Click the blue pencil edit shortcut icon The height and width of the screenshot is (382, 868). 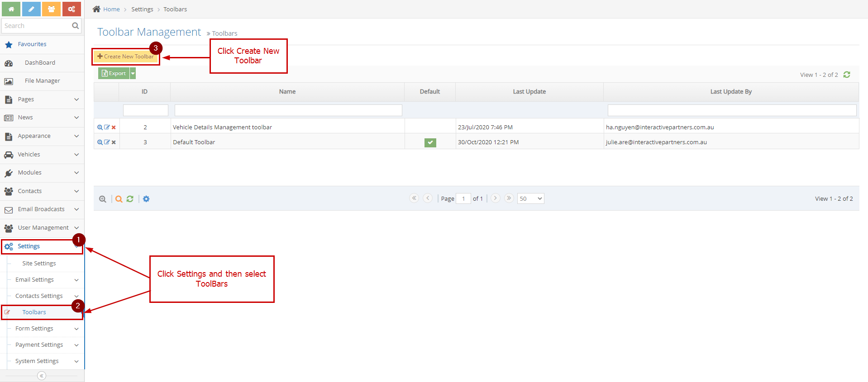tap(31, 9)
